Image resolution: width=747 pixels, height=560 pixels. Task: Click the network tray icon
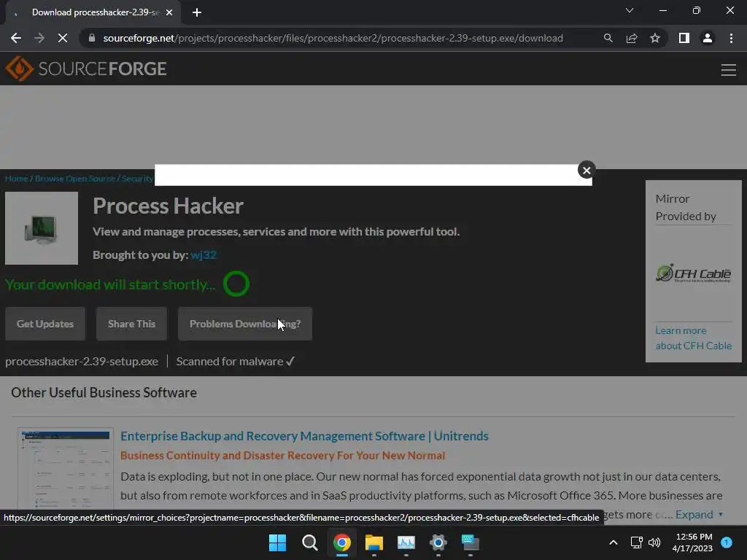click(636, 542)
